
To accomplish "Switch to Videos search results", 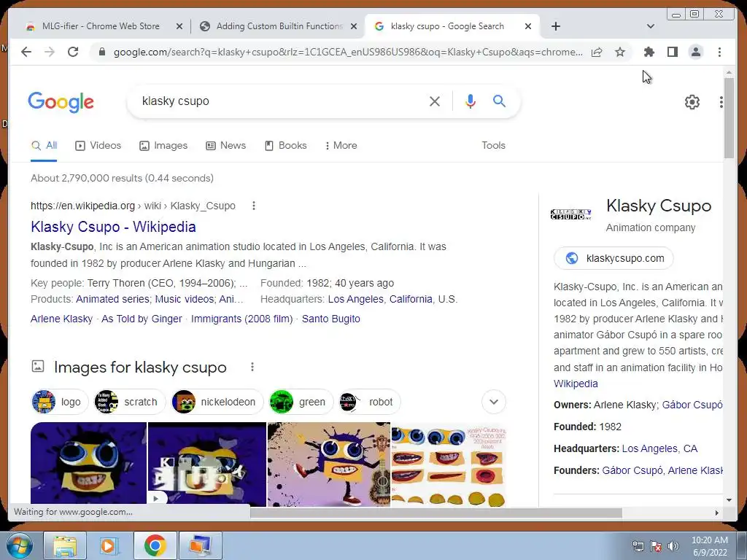I will tap(98, 146).
